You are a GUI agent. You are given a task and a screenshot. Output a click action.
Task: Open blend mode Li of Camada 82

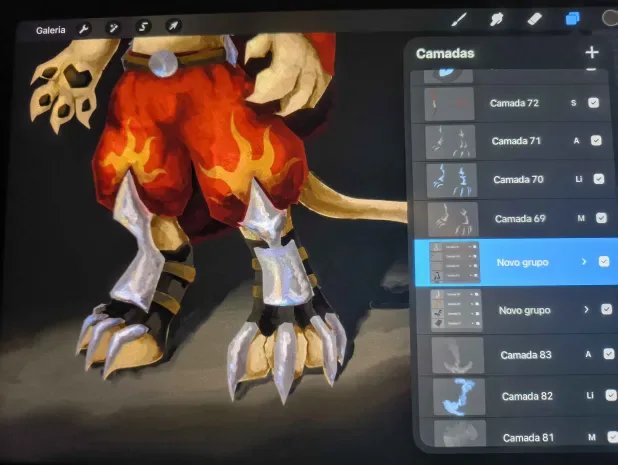[590, 395]
